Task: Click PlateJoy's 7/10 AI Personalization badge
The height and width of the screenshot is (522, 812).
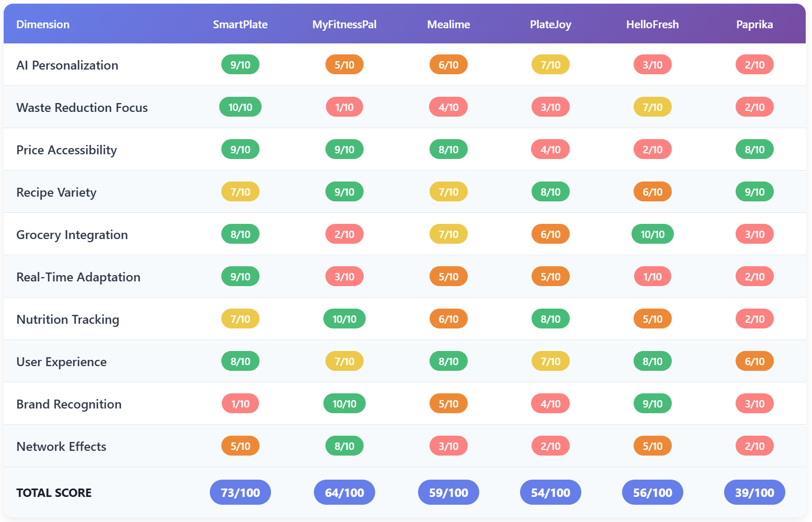Action: [x=550, y=65]
